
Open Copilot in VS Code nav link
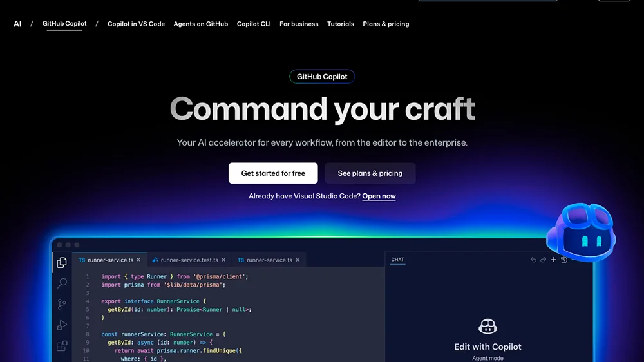pyautogui.click(x=136, y=24)
